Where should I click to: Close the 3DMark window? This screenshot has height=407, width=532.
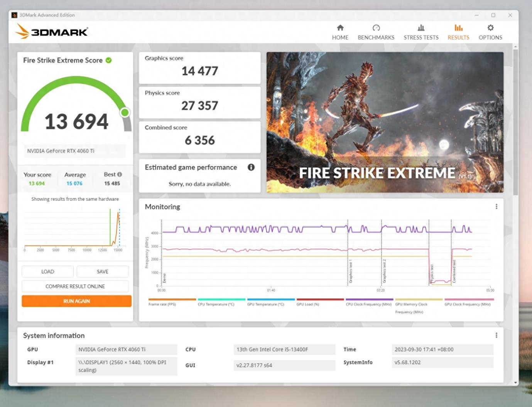click(x=510, y=15)
